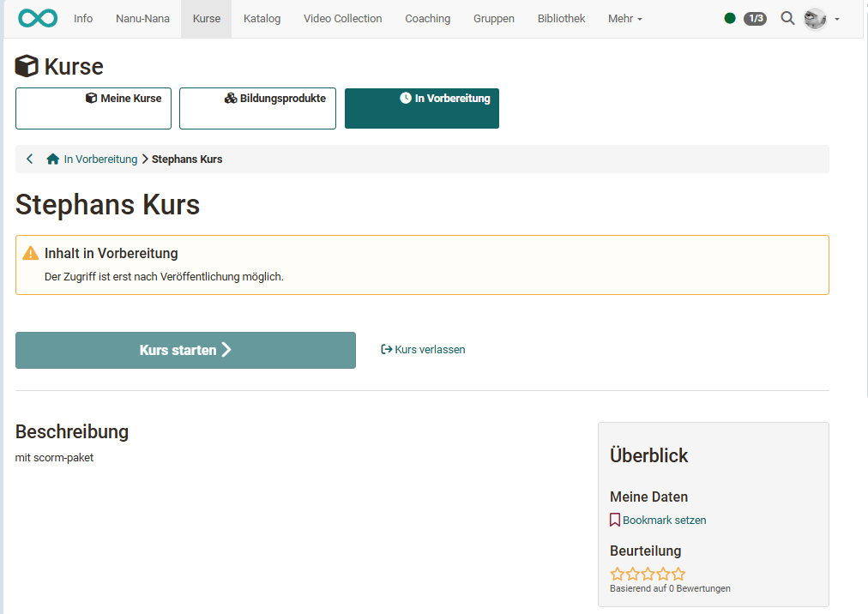Open the search magnifier icon
Screen dimensions: 868x614
pos(787,17)
